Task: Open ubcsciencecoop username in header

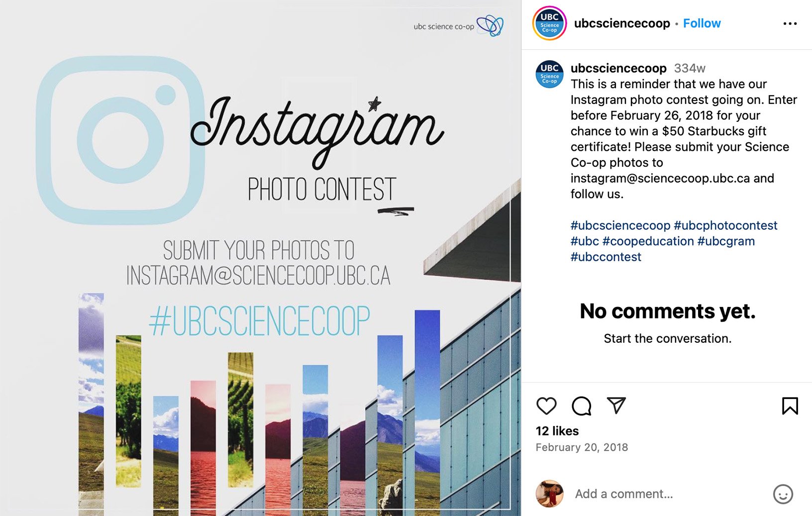Action: 622,23
